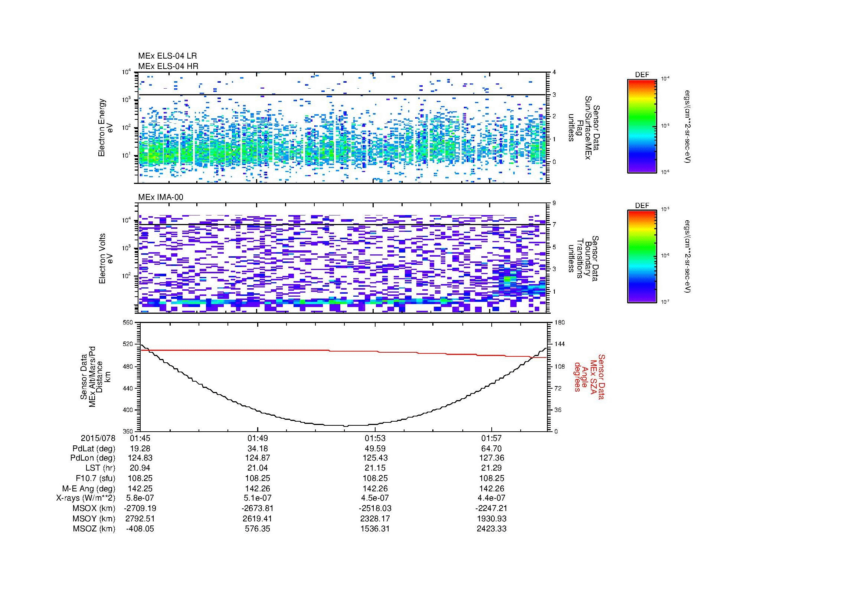The image size is (868, 613).
Task: Click the time tick label '01:45'
Action: coord(140,438)
